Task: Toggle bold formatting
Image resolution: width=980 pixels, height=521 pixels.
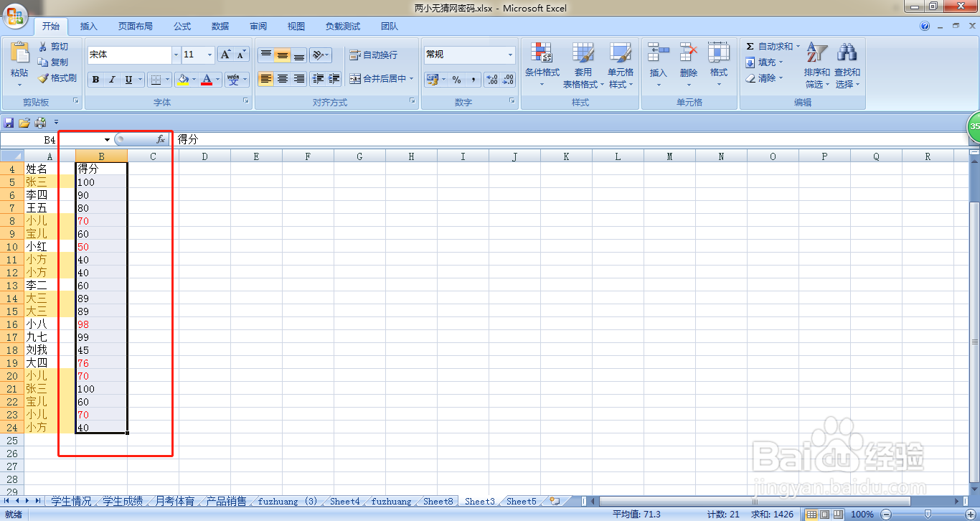Action: point(95,79)
